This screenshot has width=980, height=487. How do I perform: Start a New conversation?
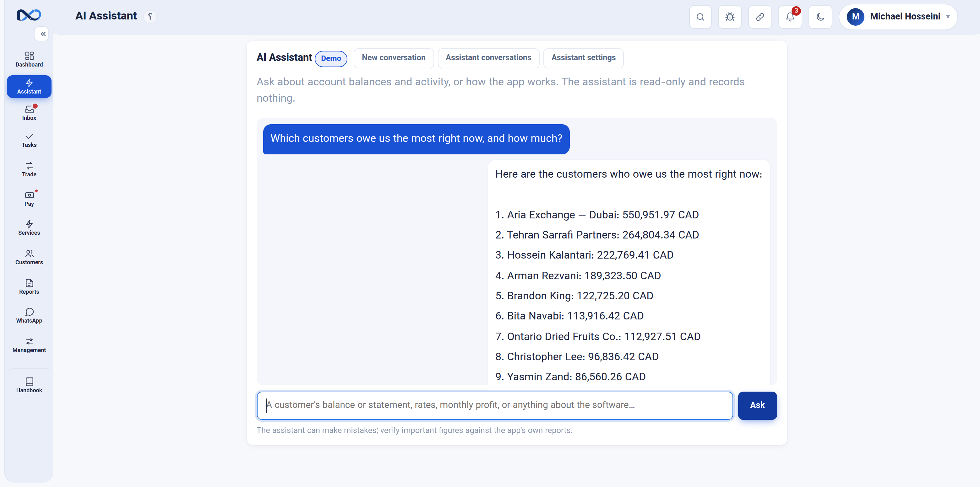click(x=393, y=58)
